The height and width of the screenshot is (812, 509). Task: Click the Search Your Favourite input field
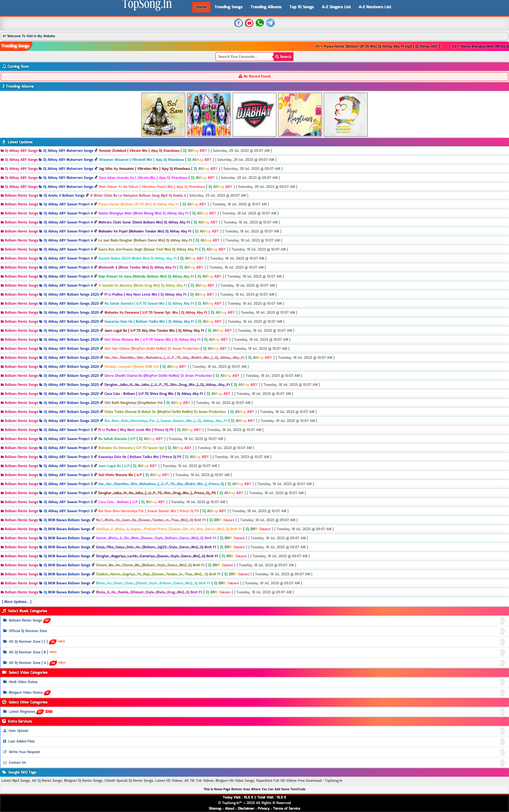[244, 57]
